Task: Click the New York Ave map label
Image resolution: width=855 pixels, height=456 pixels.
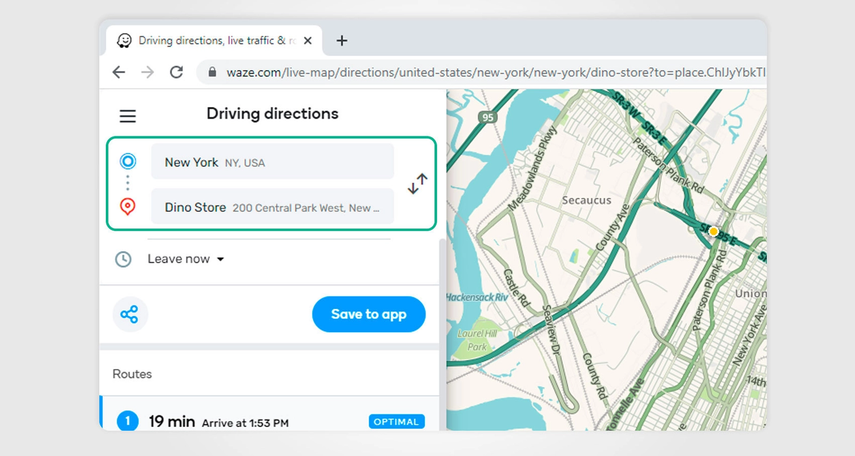Action: click(x=750, y=334)
